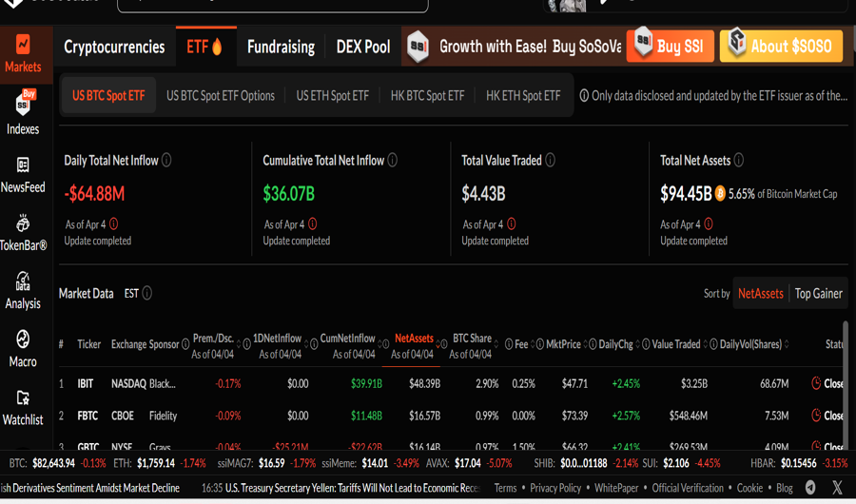Open the Telegram icon in the footer
Image resolution: width=856 pixels, height=504 pixels.
click(810, 488)
